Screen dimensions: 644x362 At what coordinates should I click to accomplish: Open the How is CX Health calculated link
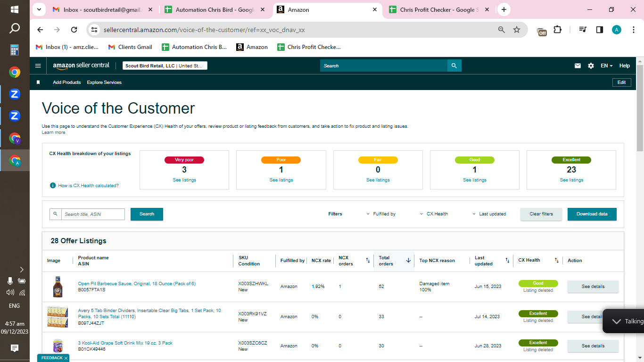tap(89, 186)
